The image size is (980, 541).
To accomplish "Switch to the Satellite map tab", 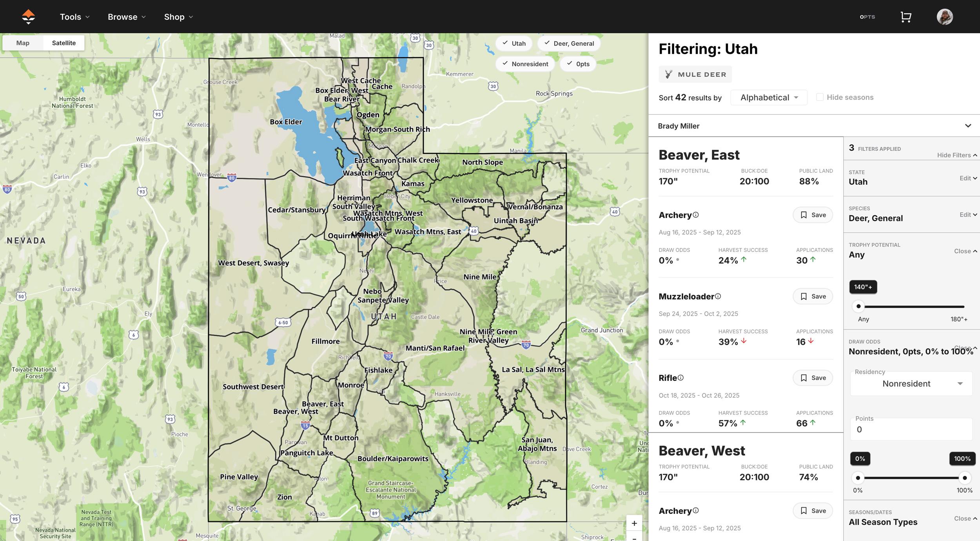I will point(64,43).
